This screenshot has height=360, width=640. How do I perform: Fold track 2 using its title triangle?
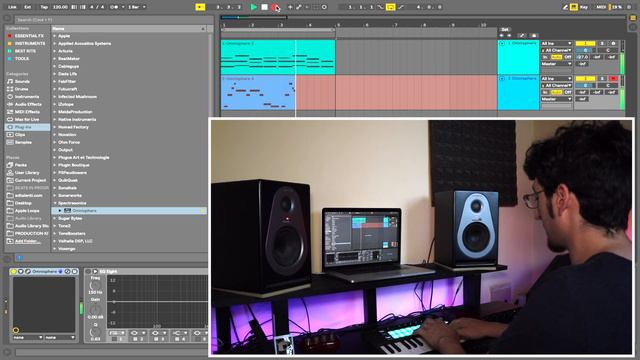[502, 78]
